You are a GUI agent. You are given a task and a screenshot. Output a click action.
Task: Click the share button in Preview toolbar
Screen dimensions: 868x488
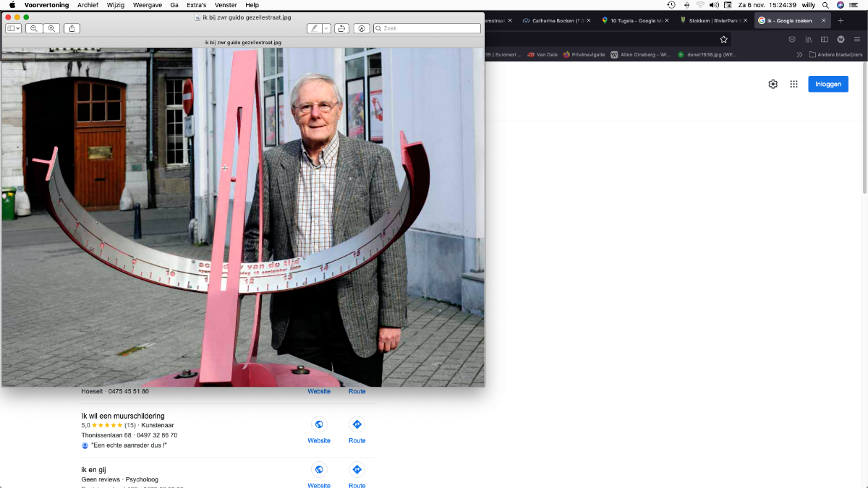[x=72, y=28]
